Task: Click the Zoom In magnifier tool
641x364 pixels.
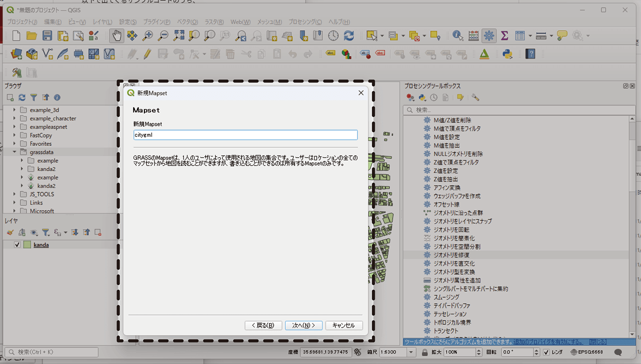Action: [148, 36]
